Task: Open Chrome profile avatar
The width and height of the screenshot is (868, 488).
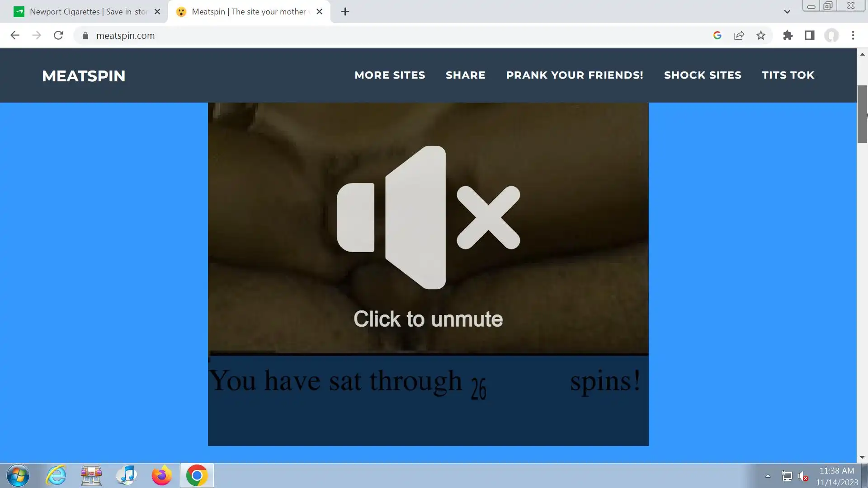Action: (x=831, y=35)
